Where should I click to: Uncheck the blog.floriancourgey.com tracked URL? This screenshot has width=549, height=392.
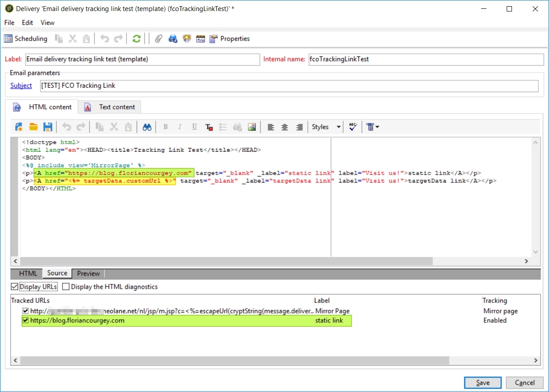tap(26, 321)
